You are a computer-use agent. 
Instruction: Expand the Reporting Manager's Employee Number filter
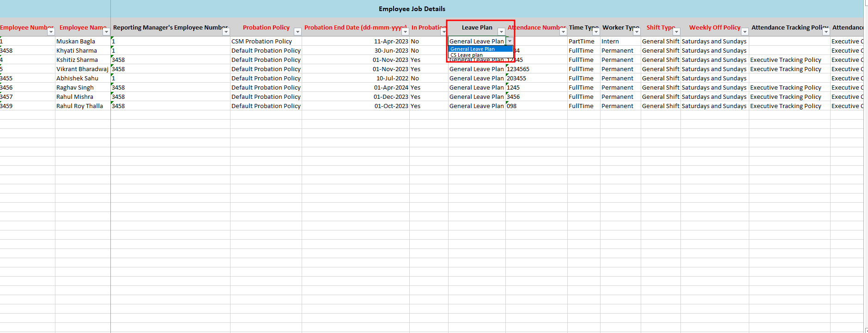[226, 32]
